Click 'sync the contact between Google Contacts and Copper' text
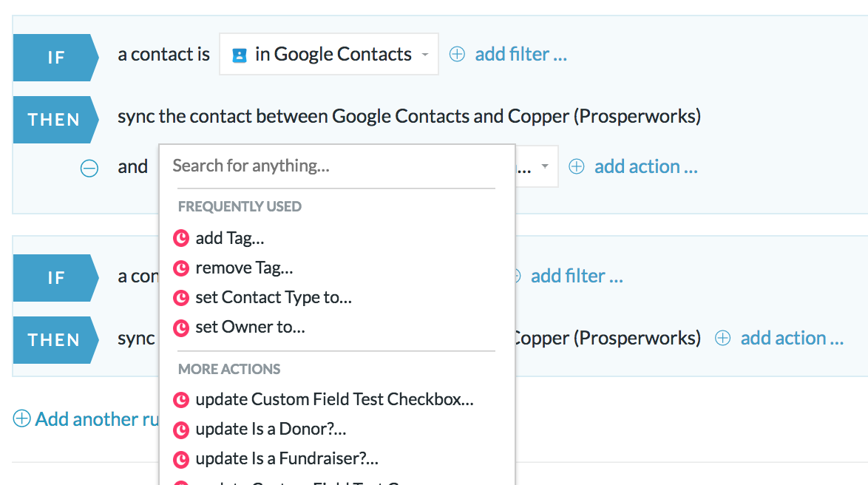Image resolution: width=868 pixels, height=485 pixels. click(x=409, y=116)
